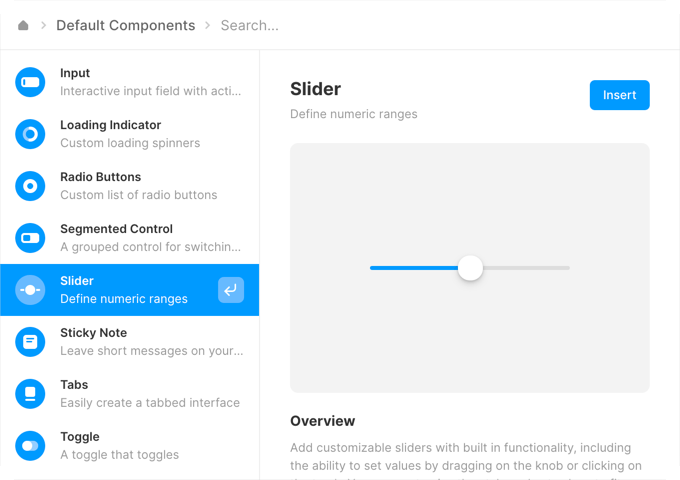The width and height of the screenshot is (680, 480).
Task: Click the Search field in breadcrumb
Action: coord(250,25)
